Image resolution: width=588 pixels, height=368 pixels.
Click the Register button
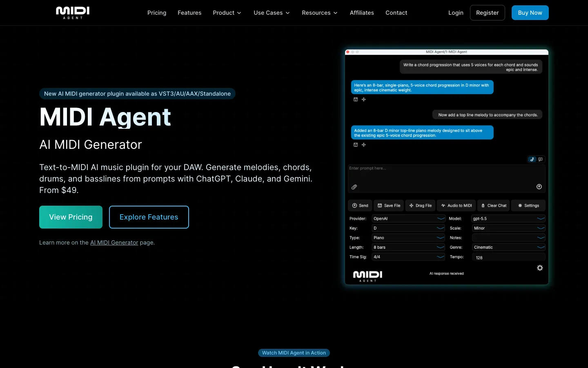pyautogui.click(x=488, y=13)
